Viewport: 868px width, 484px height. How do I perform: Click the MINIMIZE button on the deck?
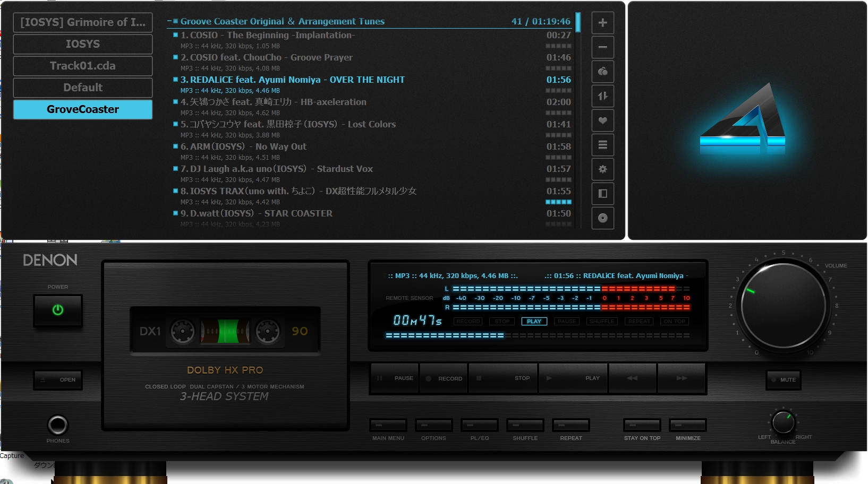click(688, 425)
